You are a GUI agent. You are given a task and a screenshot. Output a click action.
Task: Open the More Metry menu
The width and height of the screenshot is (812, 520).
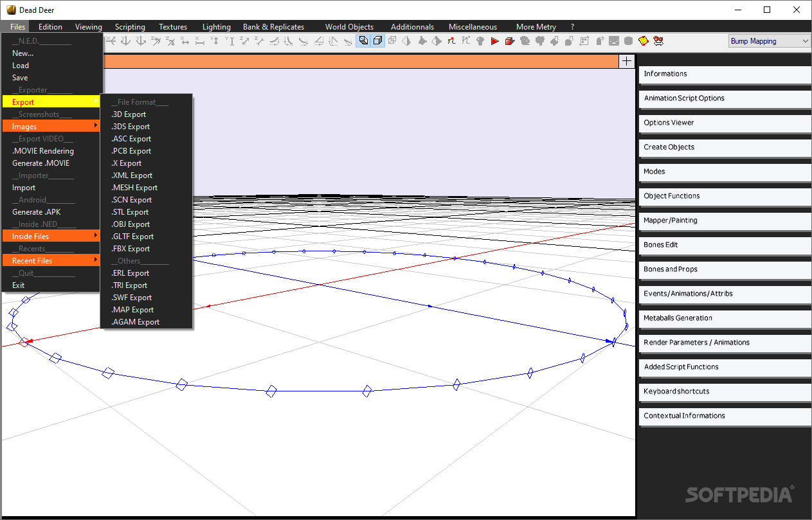click(536, 26)
